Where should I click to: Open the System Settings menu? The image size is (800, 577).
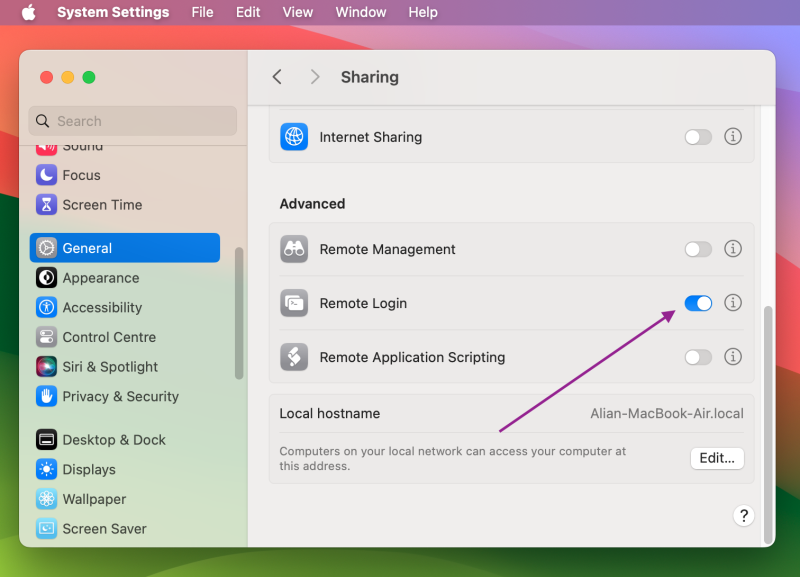click(x=113, y=12)
